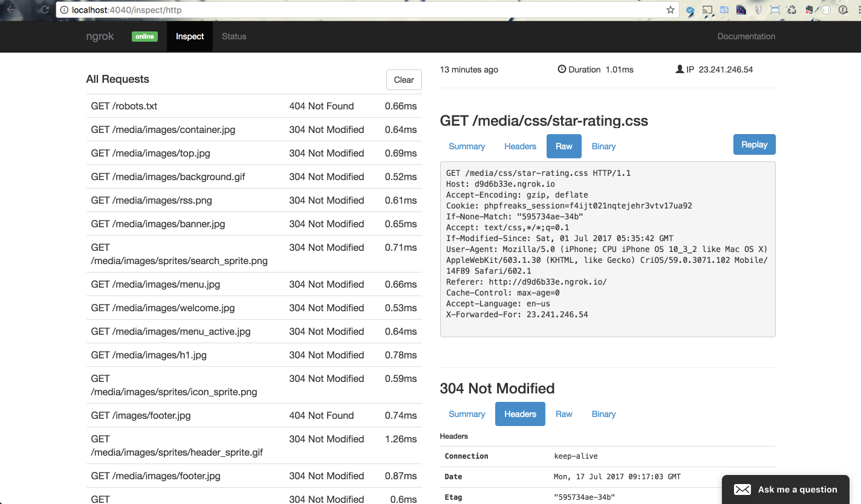This screenshot has height=504, width=861.
Task: Open the response Raw tab
Action: (564, 414)
